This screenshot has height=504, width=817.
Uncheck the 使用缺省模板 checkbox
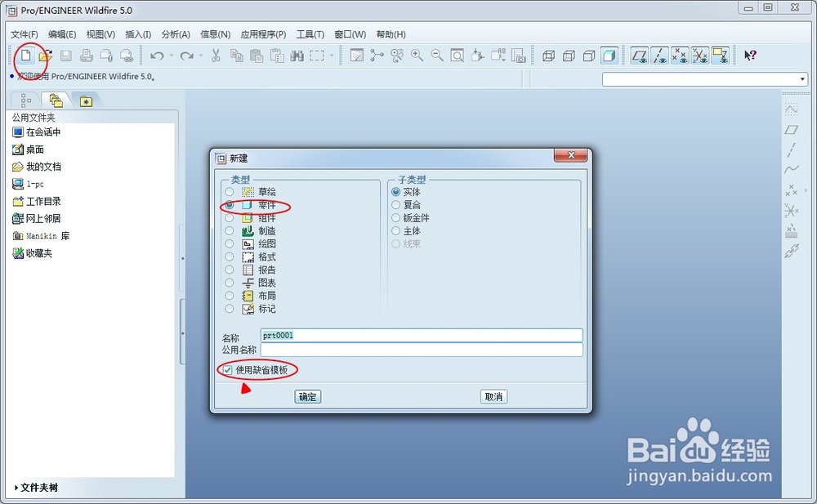point(228,370)
